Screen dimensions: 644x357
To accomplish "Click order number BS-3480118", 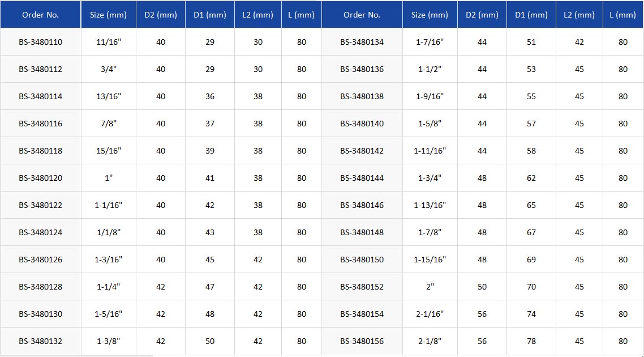I will point(40,151).
